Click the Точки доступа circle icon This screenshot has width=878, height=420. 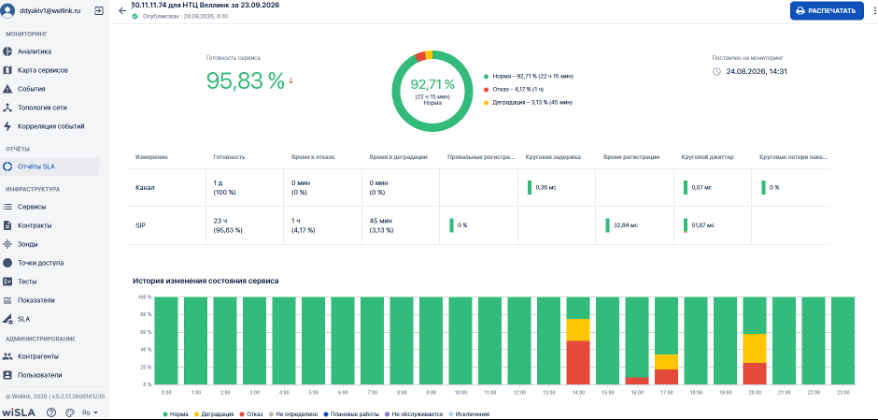point(7,263)
